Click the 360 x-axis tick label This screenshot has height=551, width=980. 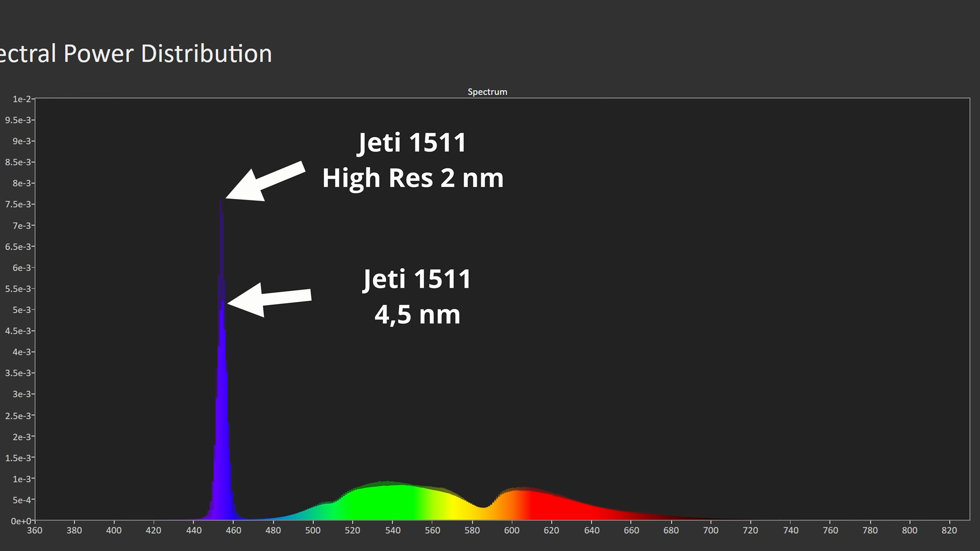[35, 531]
